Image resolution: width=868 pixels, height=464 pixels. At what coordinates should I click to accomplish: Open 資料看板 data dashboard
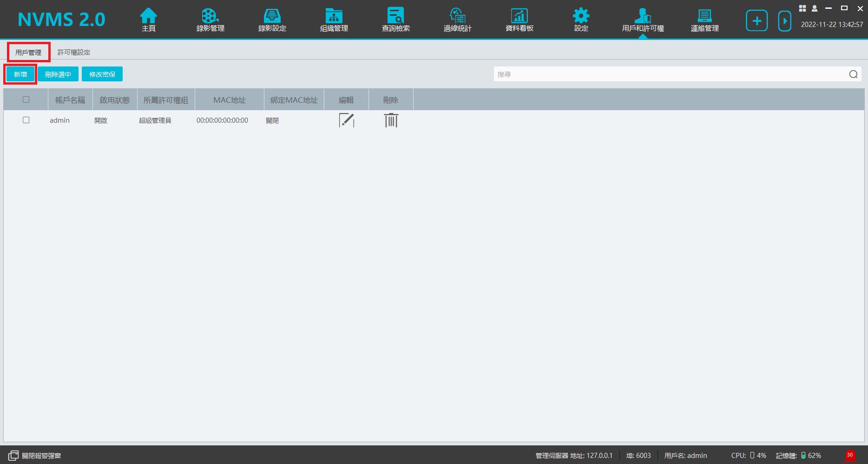click(x=519, y=20)
